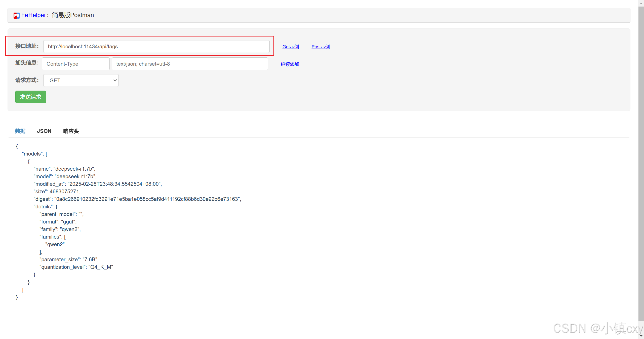Click the modified_at timestamp in response
This screenshot has width=644, height=339.
coord(114,184)
